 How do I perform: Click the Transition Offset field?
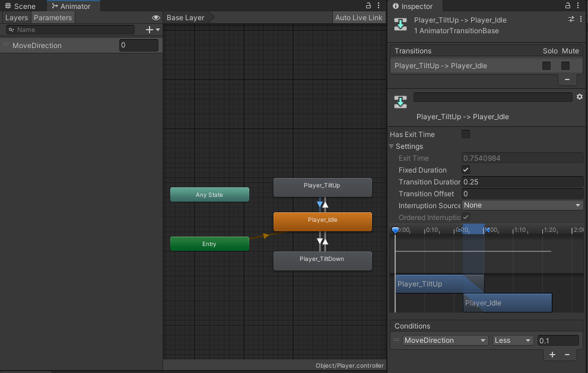pyautogui.click(x=522, y=193)
